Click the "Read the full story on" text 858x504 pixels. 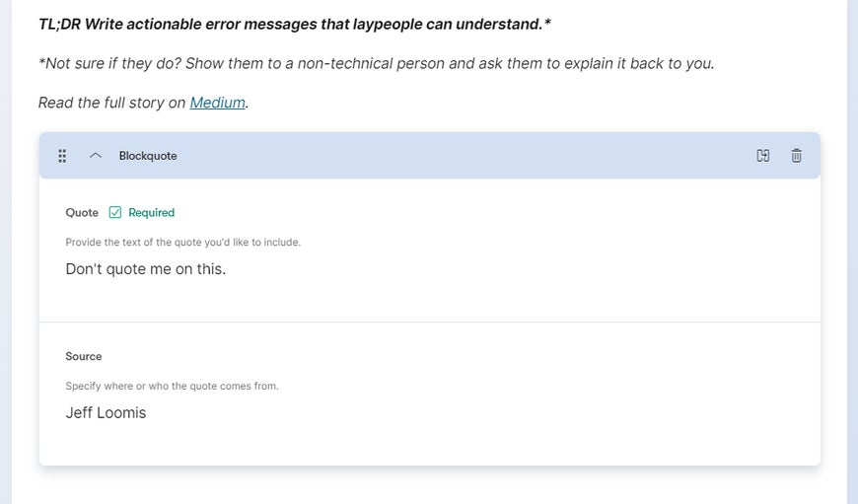[112, 103]
